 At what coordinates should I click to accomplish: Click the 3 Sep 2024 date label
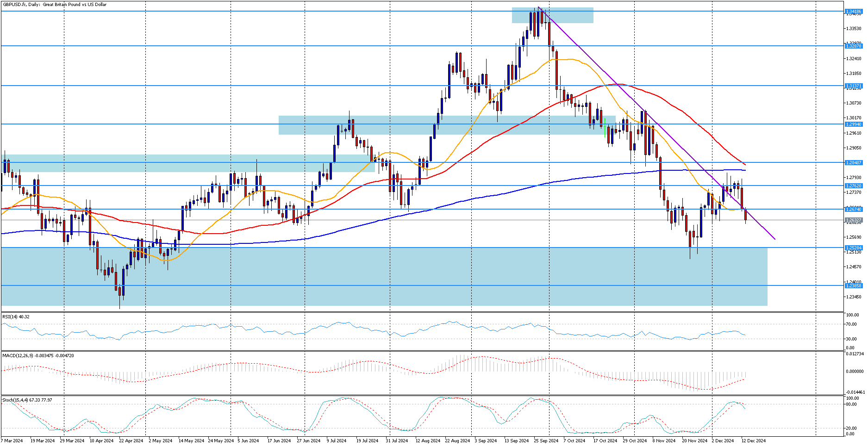pyautogui.click(x=486, y=440)
